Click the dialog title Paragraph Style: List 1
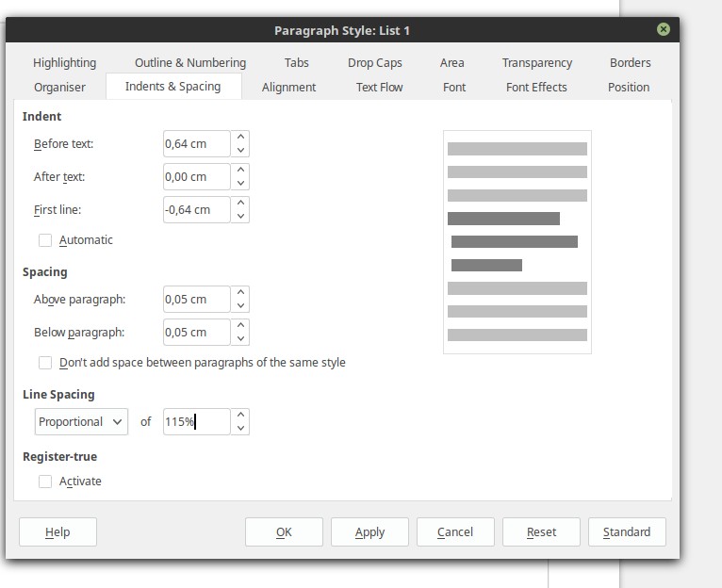 tap(342, 30)
